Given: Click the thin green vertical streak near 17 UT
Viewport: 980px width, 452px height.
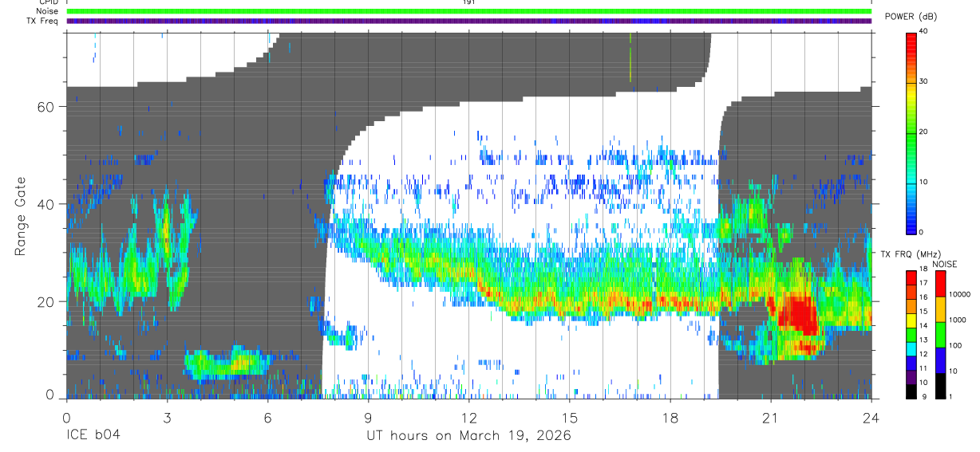Looking at the screenshot, I should pos(630,57).
